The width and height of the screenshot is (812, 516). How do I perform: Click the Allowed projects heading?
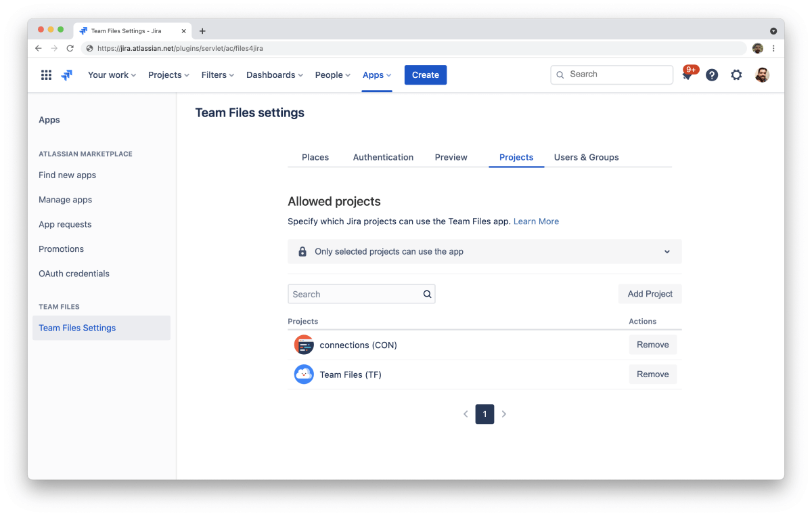[334, 201]
